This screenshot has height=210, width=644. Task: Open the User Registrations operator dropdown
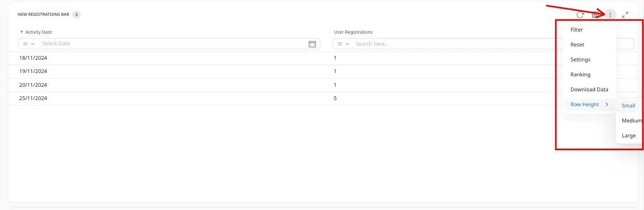click(x=343, y=44)
